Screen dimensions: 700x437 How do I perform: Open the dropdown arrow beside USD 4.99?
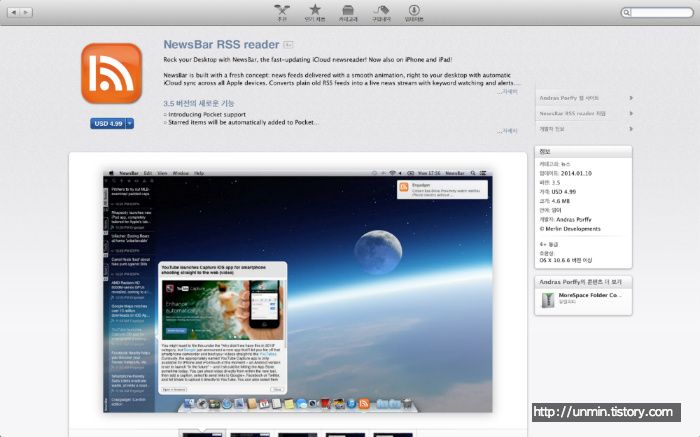(130, 124)
